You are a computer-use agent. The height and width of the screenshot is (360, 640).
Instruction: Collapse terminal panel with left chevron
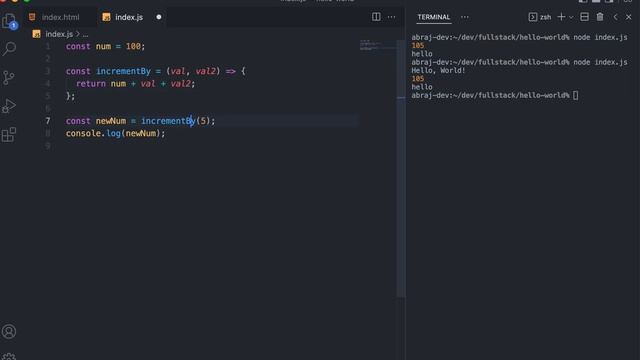(616, 17)
